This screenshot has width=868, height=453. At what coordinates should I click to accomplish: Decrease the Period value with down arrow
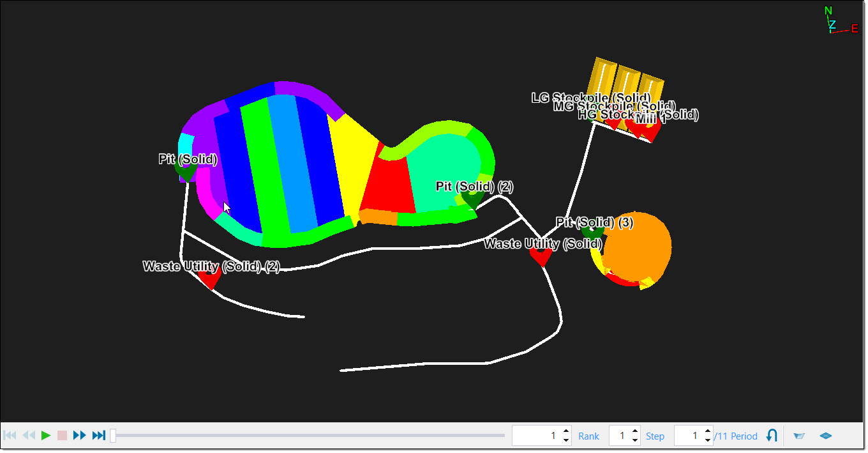(708, 440)
